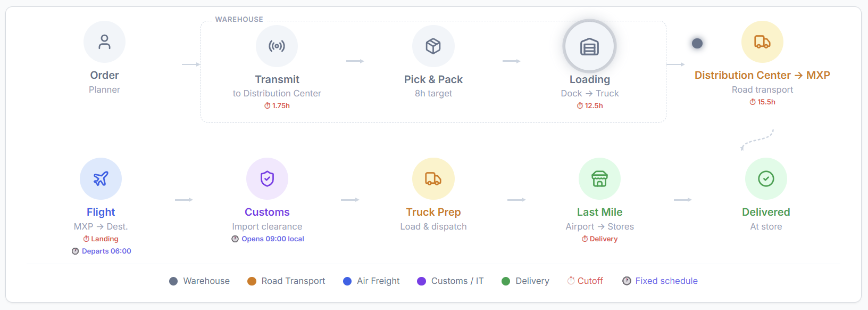
Task: Select the Air Freight blue legend dot
Action: (x=347, y=281)
